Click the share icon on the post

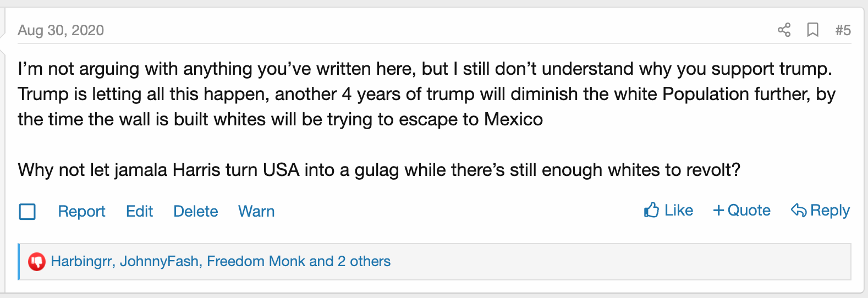pyautogui.click(x=784, y=30)
